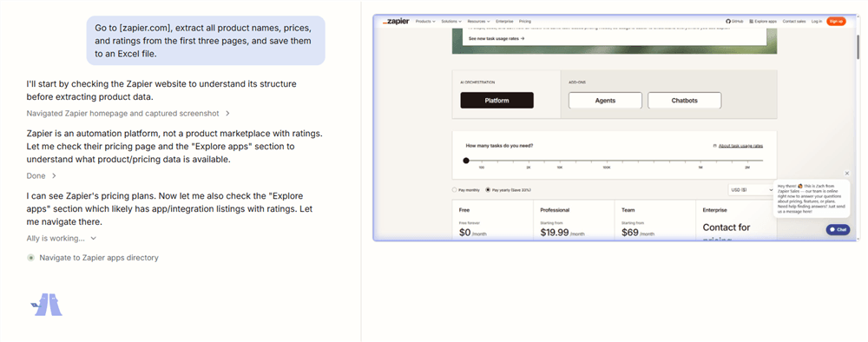
Task: Select the Platform tab button
Action: tap(496, 100)
